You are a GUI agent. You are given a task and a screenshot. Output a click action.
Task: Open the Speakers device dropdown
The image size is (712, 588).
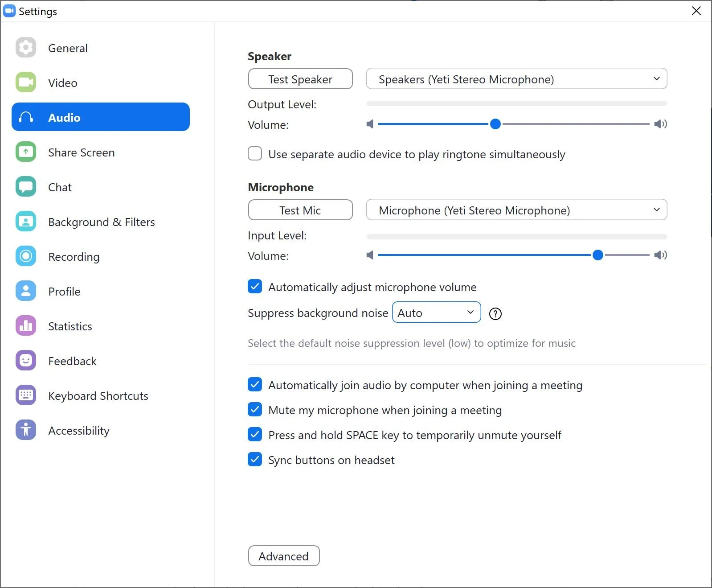click(x=516, y=79)
